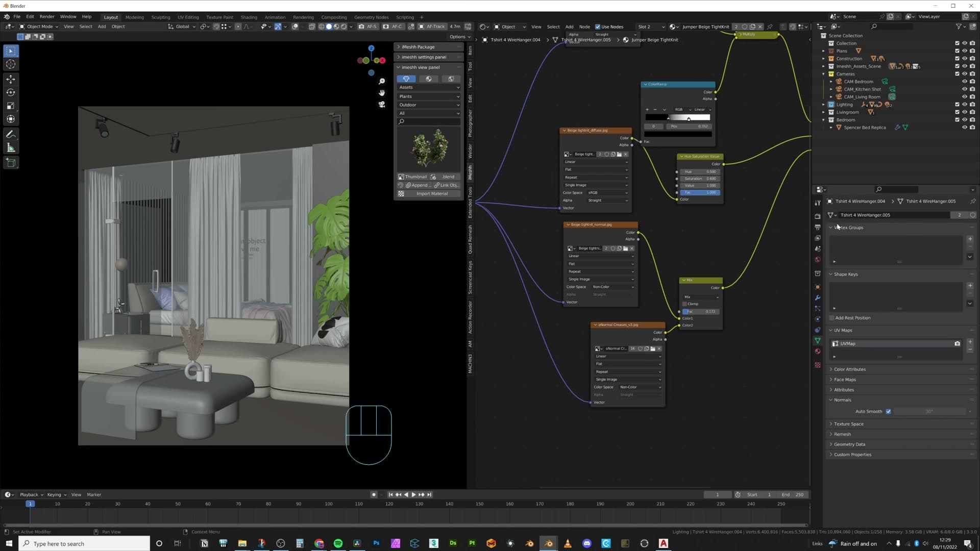Adjust the Fac slider in Mix node
This screenshot has height=551, width=980.
click(701, 312)
